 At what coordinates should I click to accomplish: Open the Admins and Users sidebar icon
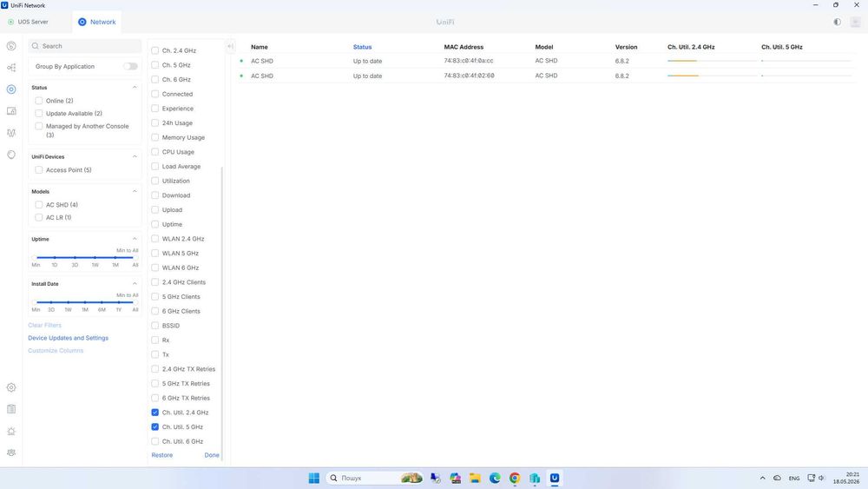11,453
